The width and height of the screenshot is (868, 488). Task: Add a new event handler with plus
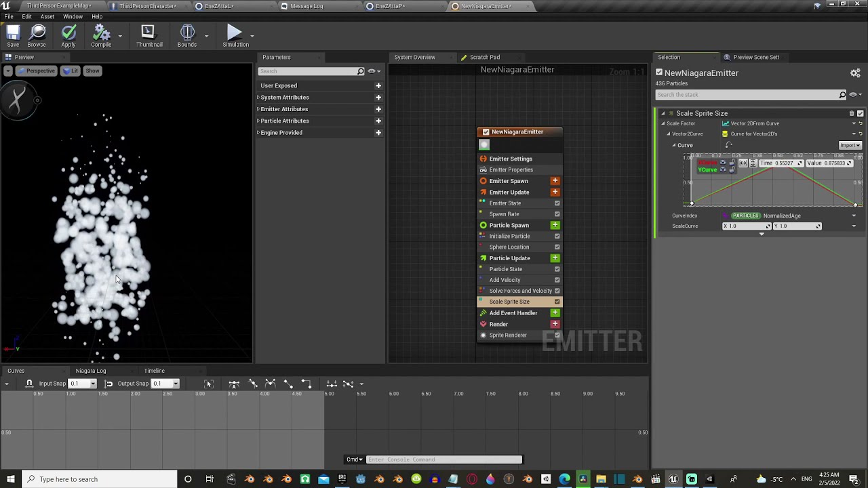(555, 313)
